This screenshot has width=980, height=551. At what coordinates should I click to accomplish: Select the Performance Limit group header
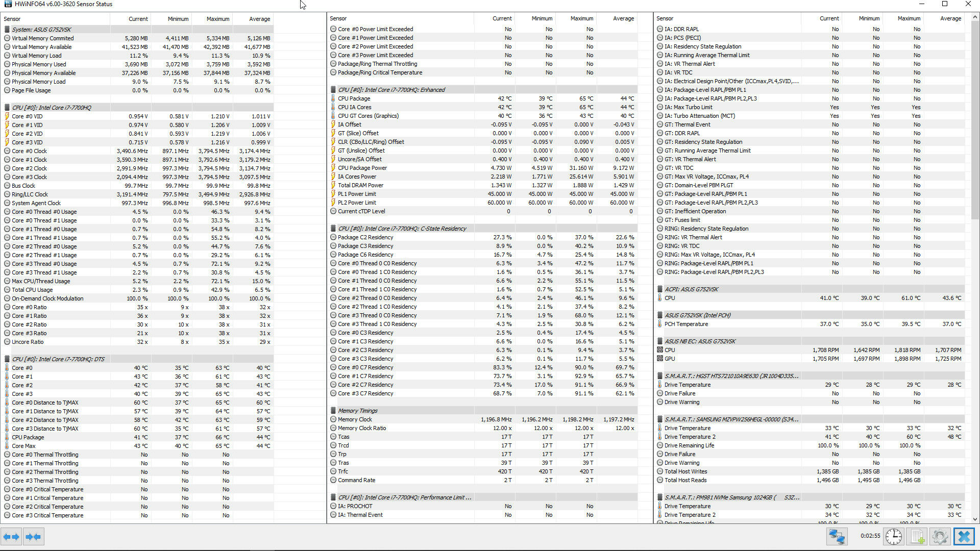tap(483, 497)
